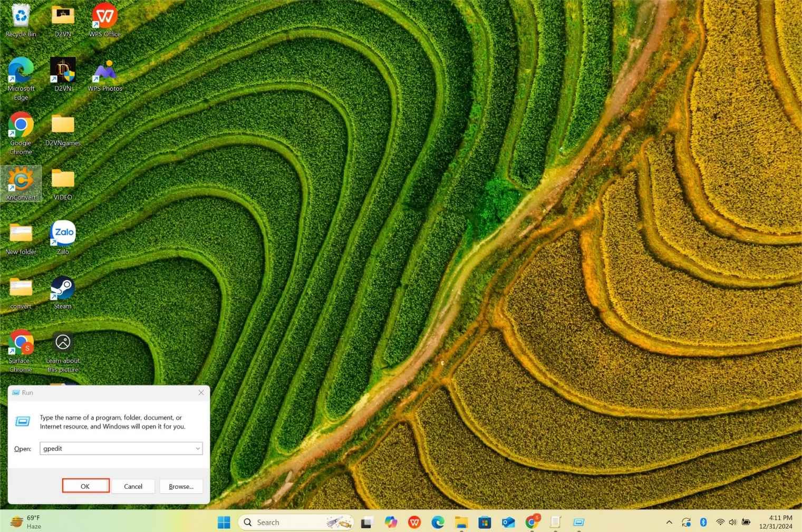Open Microsoft Store from the taskbar
802x532 pixels.
[484, 522]
